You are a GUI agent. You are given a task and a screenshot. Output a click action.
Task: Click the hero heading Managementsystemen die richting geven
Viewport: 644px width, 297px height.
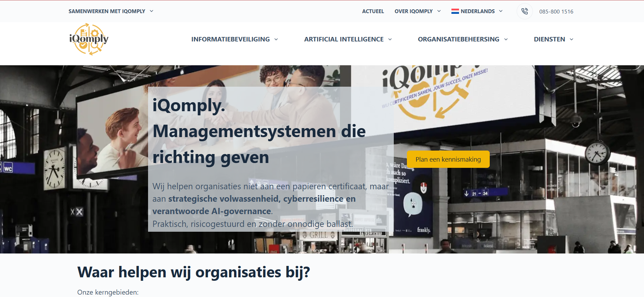pos(259,144)
